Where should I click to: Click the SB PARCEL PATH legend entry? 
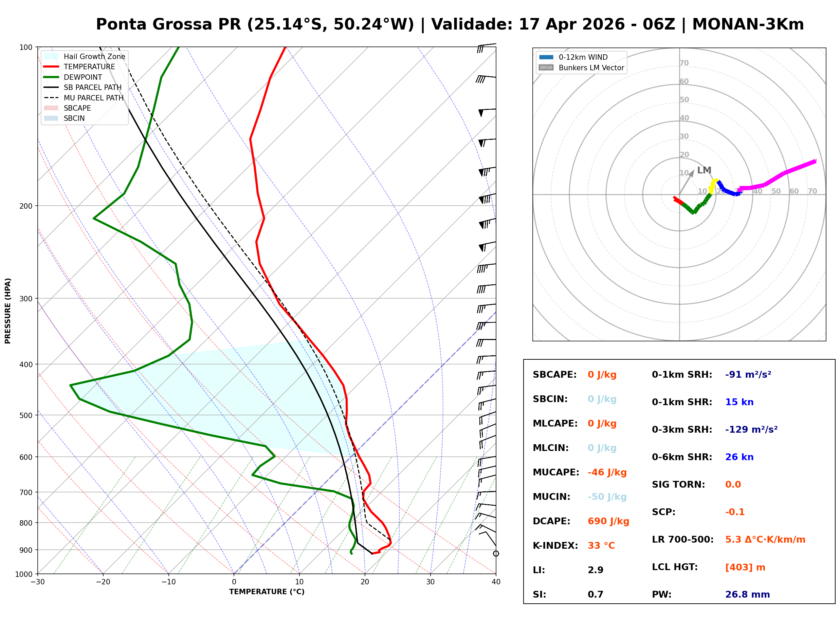[51, 87]
